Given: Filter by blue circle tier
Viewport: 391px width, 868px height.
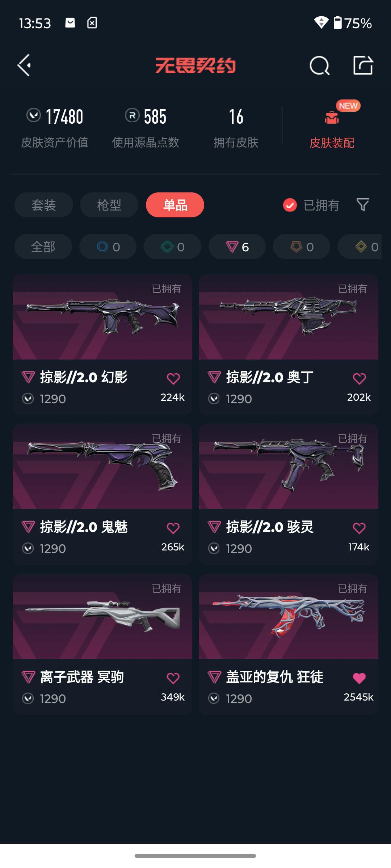Looking at the screenshot, I should [108, 247].
